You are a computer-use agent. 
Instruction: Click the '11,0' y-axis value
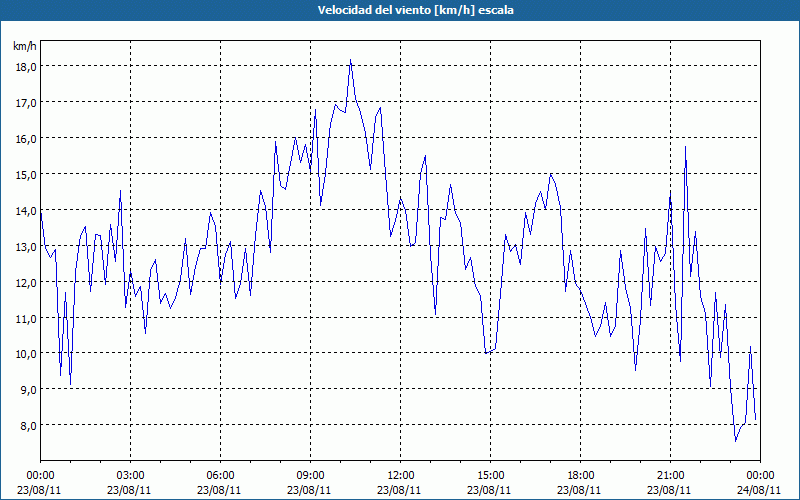click(x=25, y=318)
